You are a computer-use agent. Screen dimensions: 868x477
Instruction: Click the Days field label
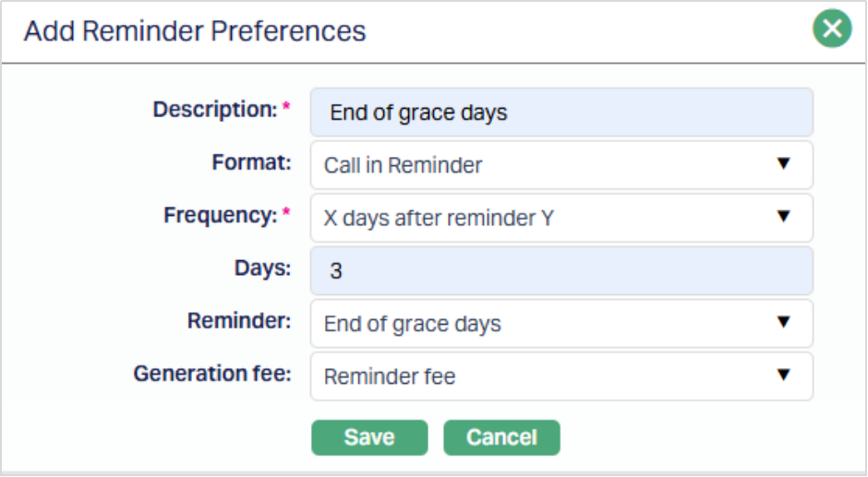click(x=262, y=268)
